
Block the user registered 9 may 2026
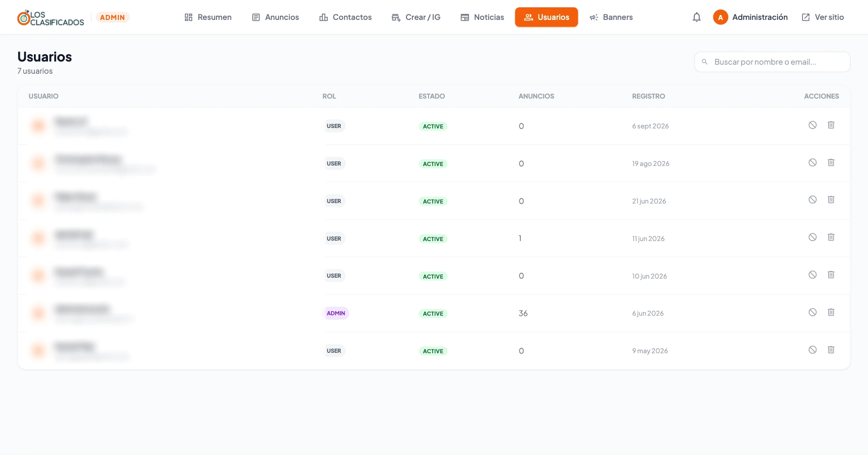812,350
